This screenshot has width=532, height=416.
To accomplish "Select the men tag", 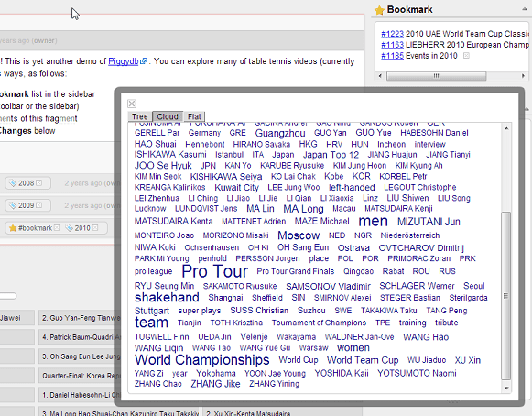I will (374, 222).
